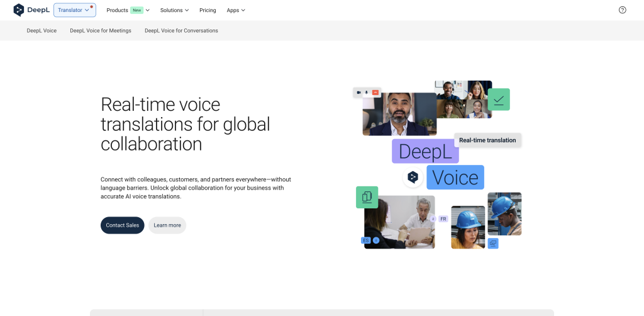The width and height of the screenshot is (644, 316).
Task: Open the Pricing page
Action: (x=208, y=10)
